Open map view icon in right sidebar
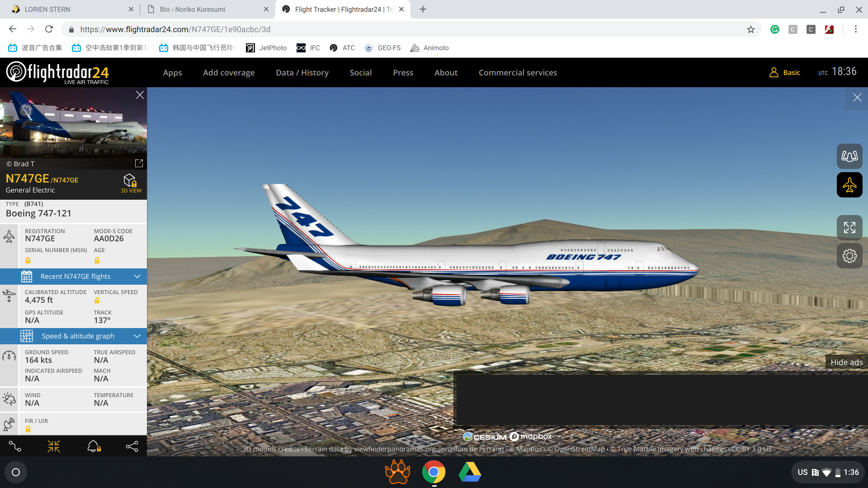The image size is (868, 488). click(849, 156)
